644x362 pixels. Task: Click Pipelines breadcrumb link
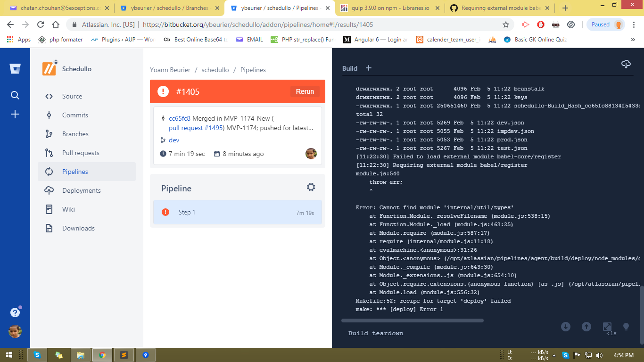tap(253, 70)
